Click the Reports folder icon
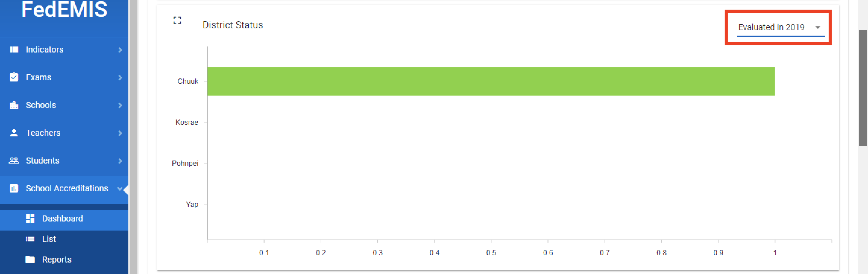868x274 pixels. coord(30,260)
